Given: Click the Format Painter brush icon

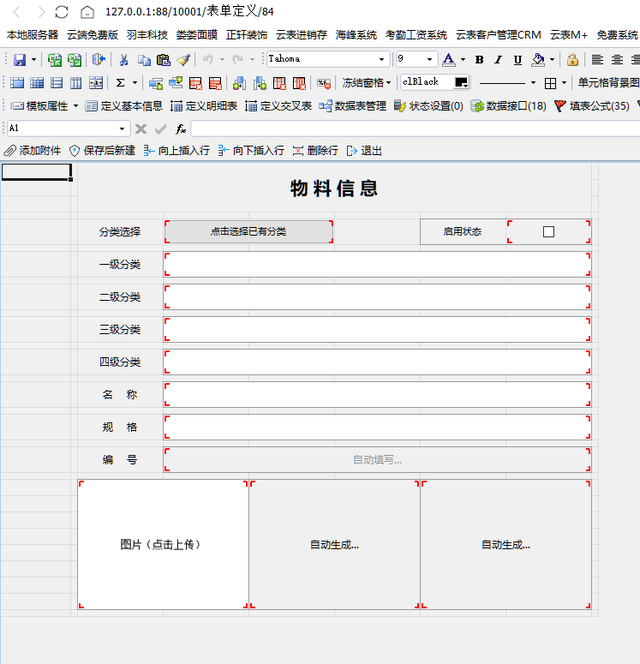Looking at the screenshot, I should (183, 60).
